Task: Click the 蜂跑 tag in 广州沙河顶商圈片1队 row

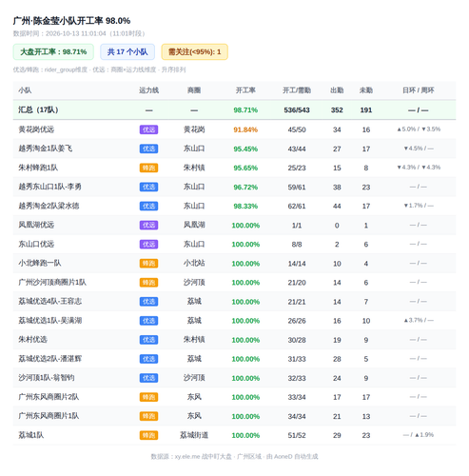Action: point(148,283)
